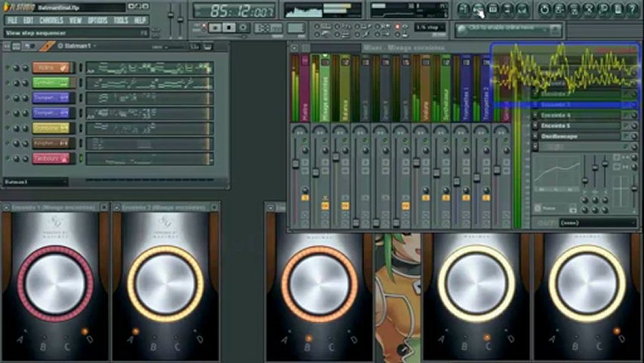Open the TOOLS menu

[x=121, y=20]
